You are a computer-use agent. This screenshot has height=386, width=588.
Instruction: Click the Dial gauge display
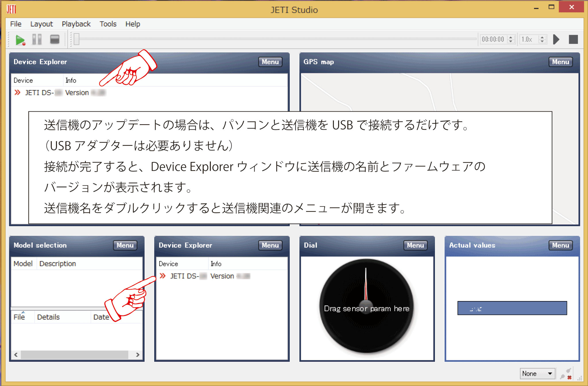366,306
